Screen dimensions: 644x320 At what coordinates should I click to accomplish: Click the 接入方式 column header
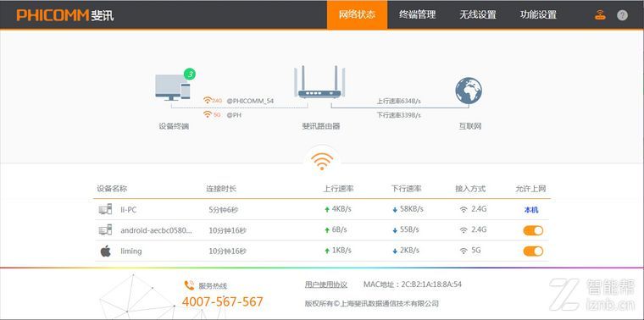[470, 189]
